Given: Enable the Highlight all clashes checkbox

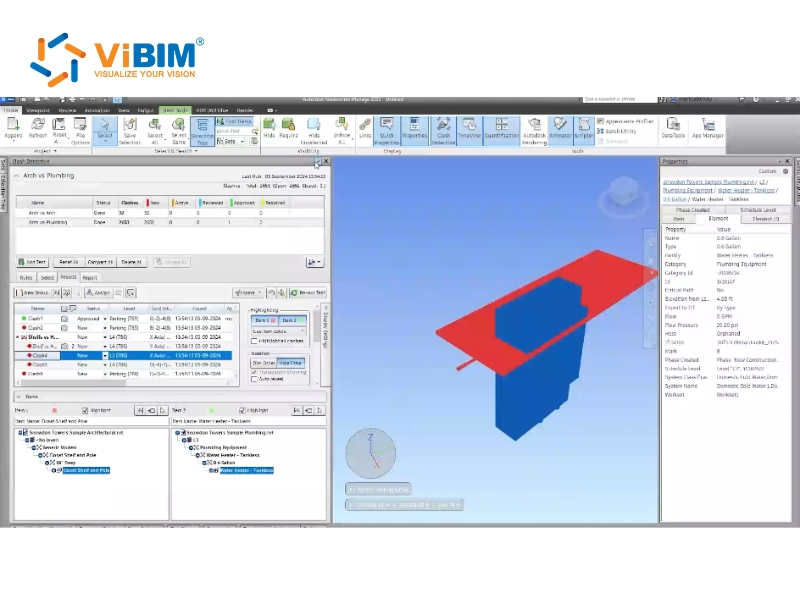Looking at the screenshot, I should (254, 341).
